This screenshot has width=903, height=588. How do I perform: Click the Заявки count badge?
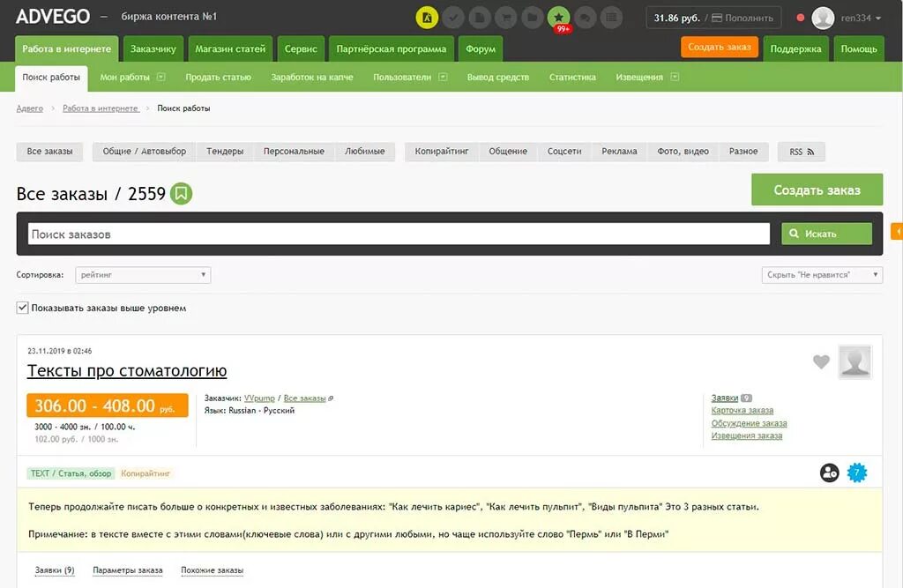click(746, 398)
